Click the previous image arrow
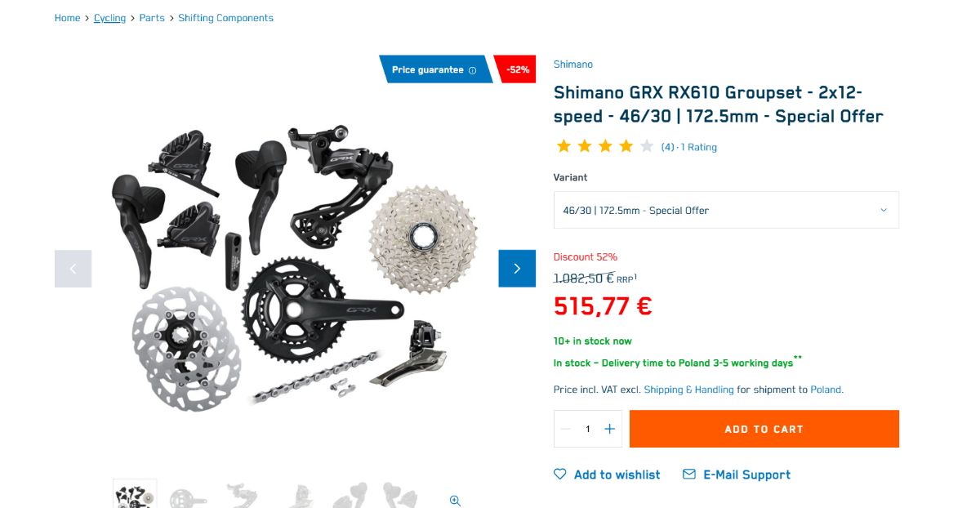 coord(73,269)
